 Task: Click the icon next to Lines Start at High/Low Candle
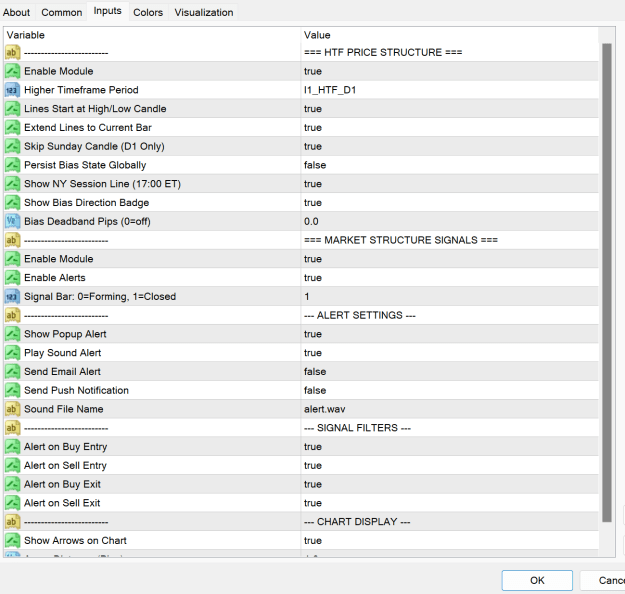[12, 109]
